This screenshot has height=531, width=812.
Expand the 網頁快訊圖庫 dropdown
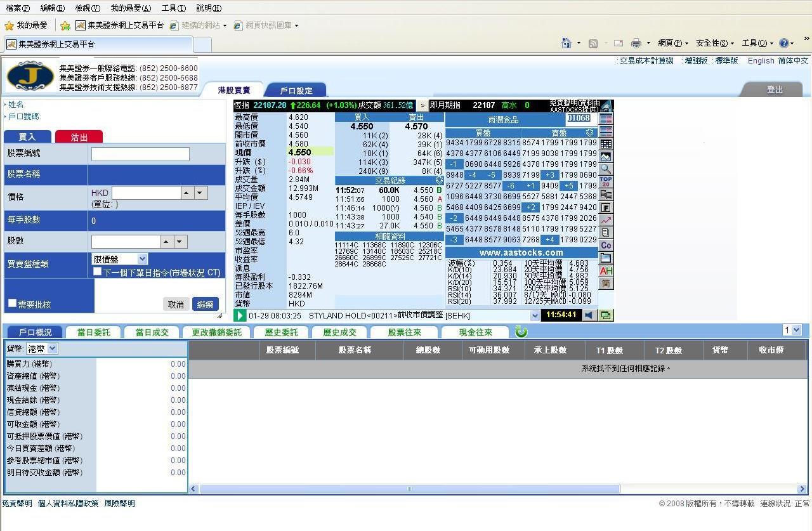coord(296,25)
